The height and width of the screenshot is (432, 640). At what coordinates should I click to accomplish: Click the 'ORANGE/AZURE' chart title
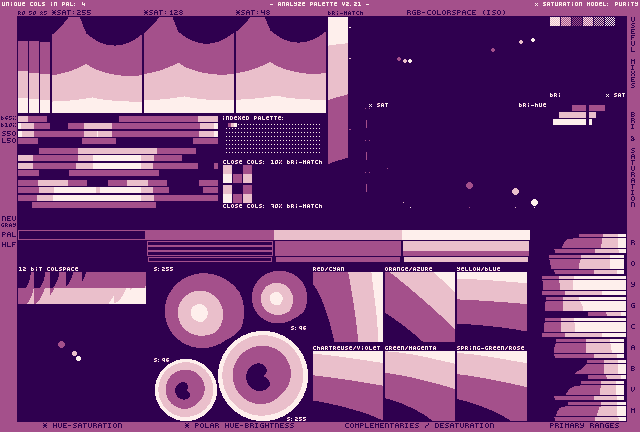(409, 269)
